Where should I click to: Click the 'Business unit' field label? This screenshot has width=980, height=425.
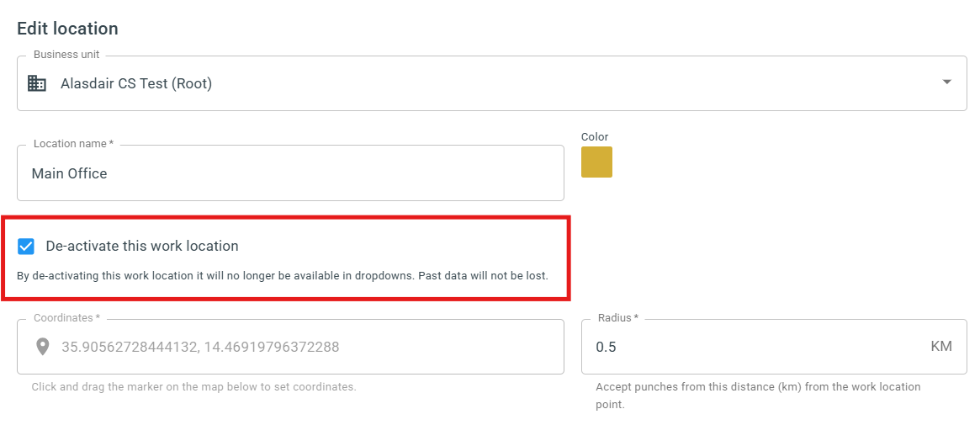[66, 55]
